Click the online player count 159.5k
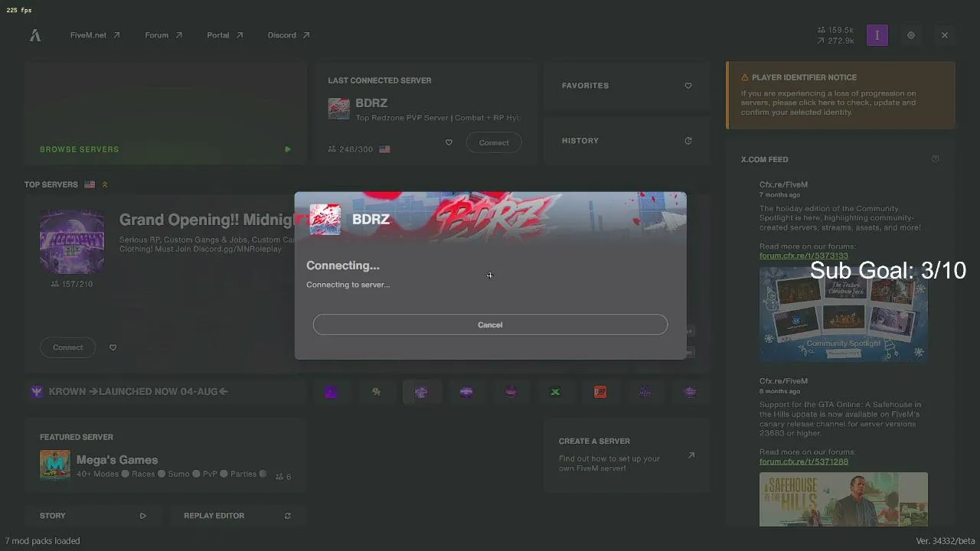Image resolution: width=980 pixels, height=551 pixels. pyautogui.click(x=835, y=31)
